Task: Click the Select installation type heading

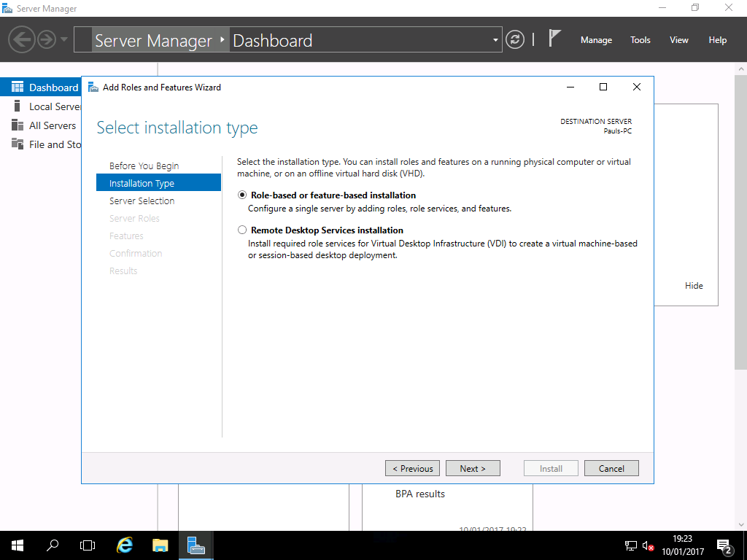Action: [177, 128]
